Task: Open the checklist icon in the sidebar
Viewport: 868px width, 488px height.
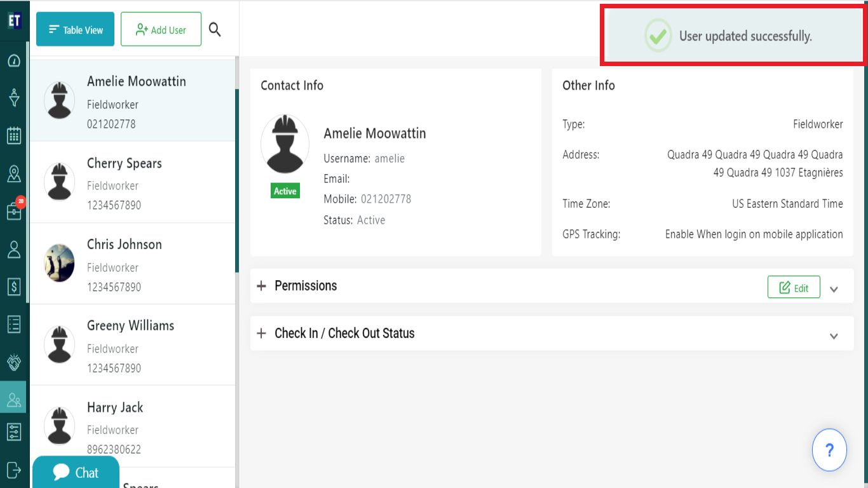Action: coord(14,324)
